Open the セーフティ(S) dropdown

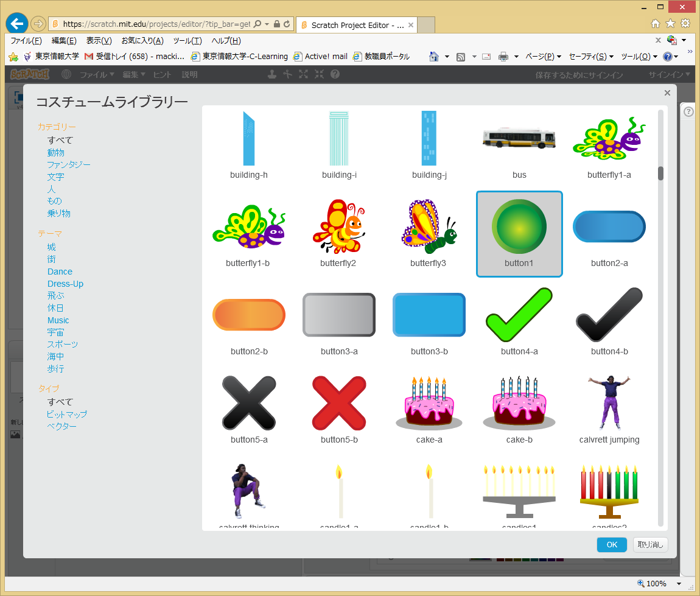pos(591,56)
